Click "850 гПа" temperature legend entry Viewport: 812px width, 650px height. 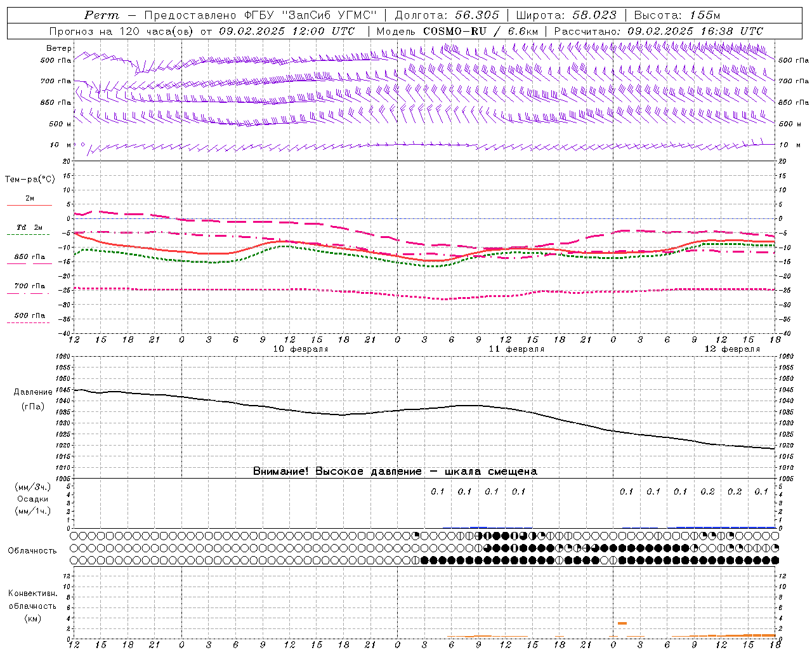(29, 257)
